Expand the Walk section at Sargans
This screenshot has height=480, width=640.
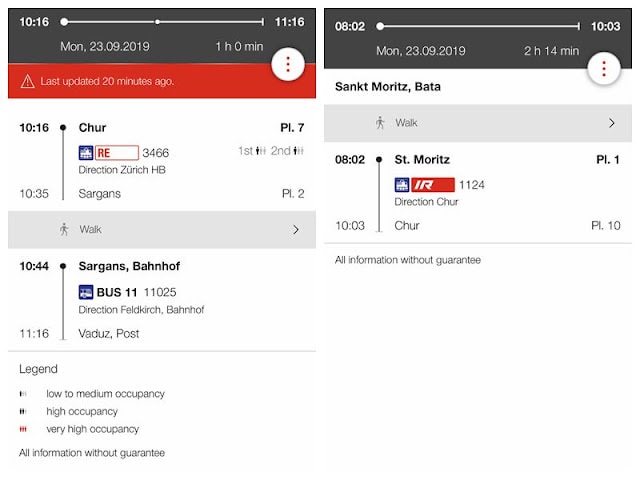pyautogui.click(x=162, y=230)
